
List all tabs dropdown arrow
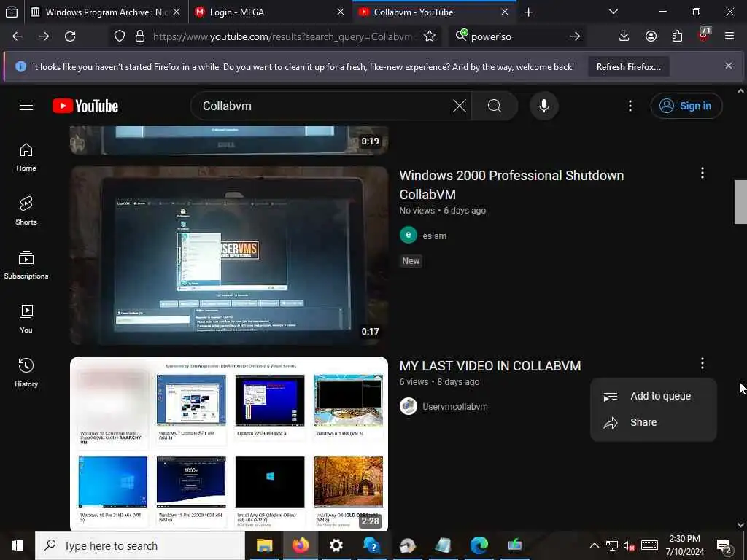[x=613, y=12]
